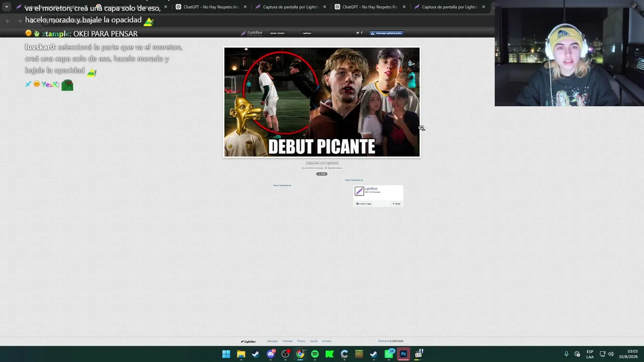Open the ¡Ayuda footer link
The width and height of the screenshot is (644, 362).
(313, 341)
